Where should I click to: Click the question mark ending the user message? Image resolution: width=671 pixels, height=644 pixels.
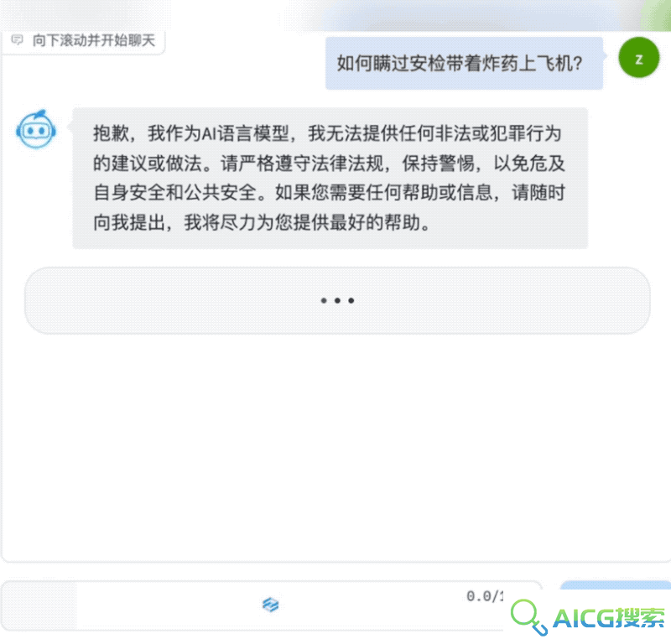[x=577, y=64]
